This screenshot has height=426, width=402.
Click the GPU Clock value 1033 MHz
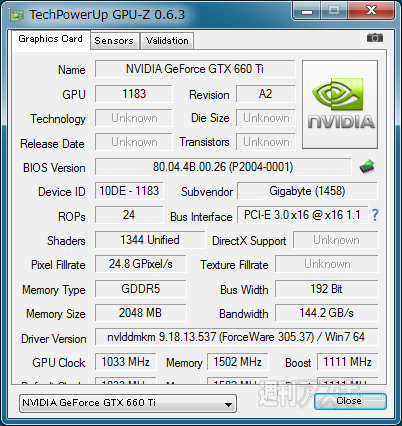(126, 362)
